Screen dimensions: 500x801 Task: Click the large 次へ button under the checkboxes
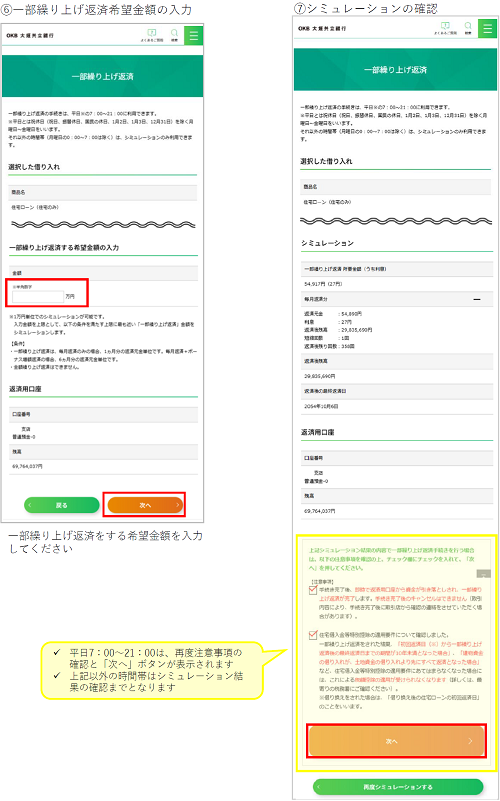pyautogui.click(x=397, y=741)
